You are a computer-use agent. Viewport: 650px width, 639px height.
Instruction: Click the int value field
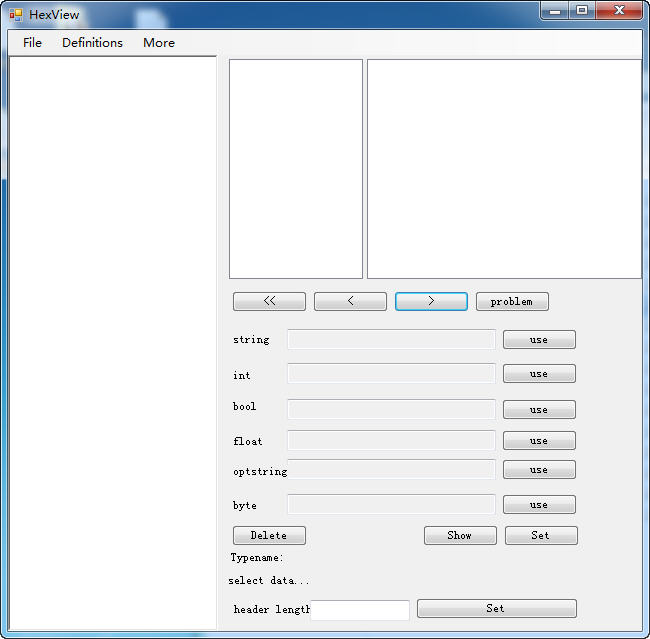(x=391, y=373)
